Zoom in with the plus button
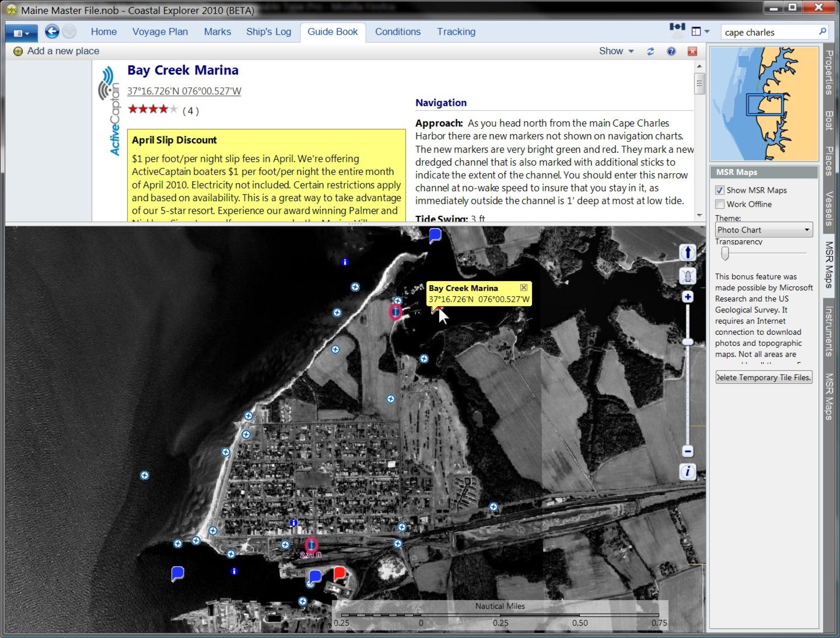The width and height of the screenshot is (840, 638). [x=688, y=297]
